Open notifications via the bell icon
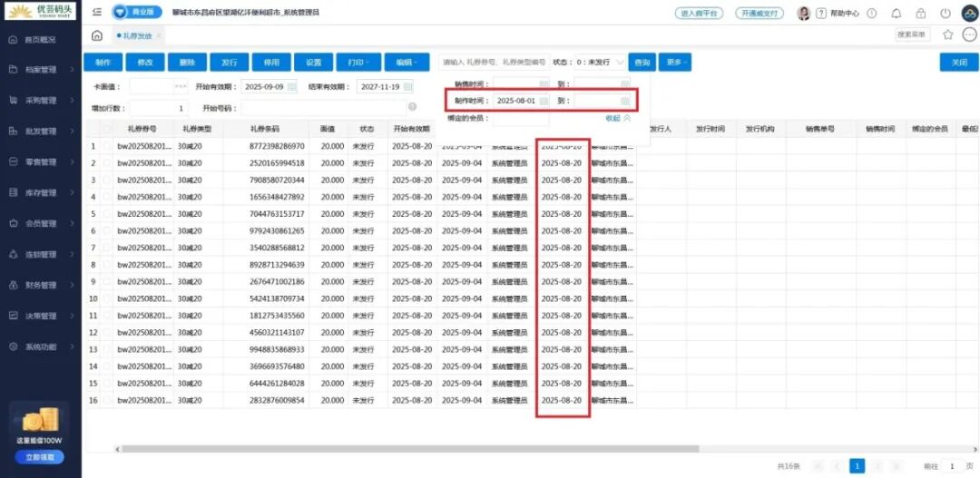 897,14
